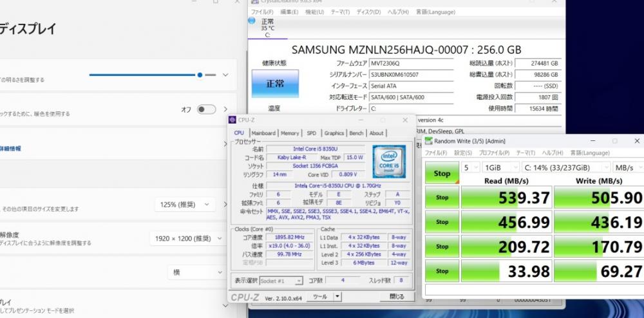Image resolution: width=644 pixels, height=318 pixels.
Task: Select drive C: tab showing 35 °C
Action: tap(267, 28)
